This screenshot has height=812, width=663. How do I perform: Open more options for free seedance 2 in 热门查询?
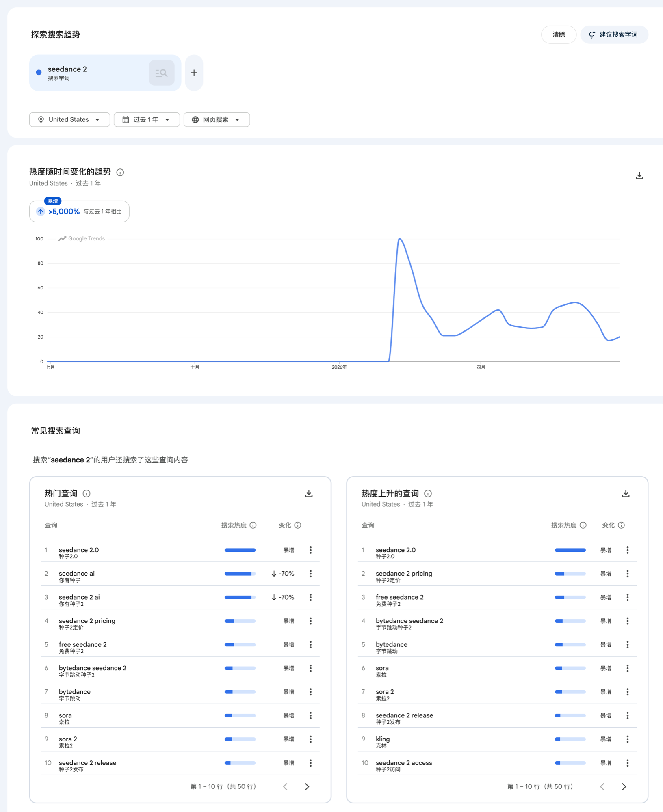tap(311, 644)
